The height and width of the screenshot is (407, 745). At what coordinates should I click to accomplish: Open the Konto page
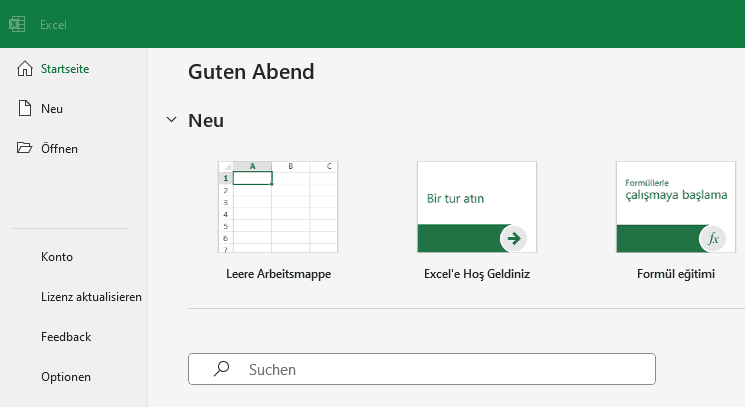pos(57,257)
